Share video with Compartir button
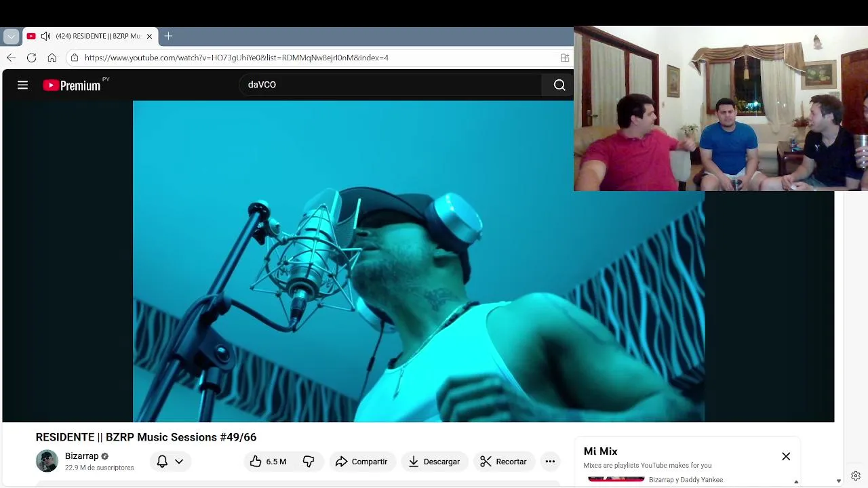The height and width of the screenshot is (488, 868). tap(361, 462)
